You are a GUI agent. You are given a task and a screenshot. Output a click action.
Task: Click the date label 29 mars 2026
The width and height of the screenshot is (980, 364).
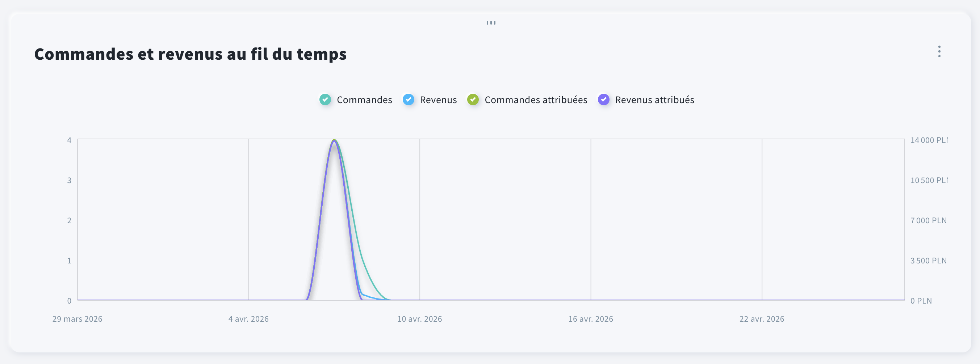77,319
